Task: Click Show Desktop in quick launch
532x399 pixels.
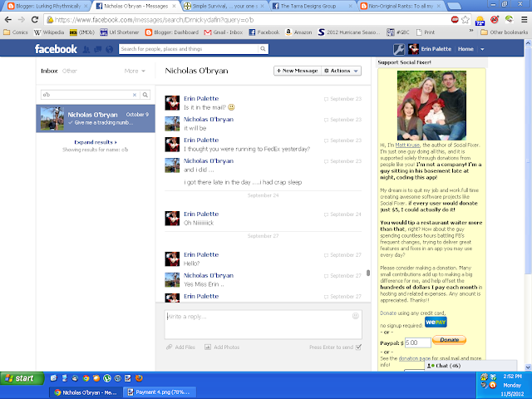Action: point(53,378)
